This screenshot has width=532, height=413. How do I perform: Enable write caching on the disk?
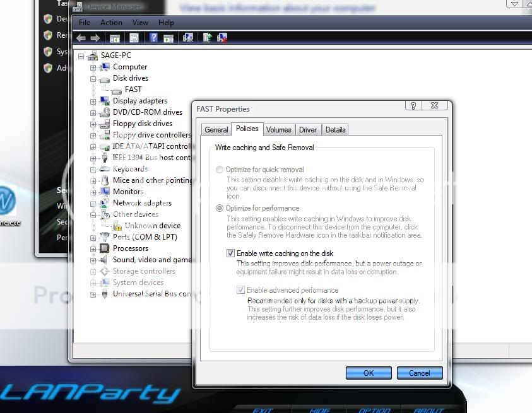tap(231, 253)
